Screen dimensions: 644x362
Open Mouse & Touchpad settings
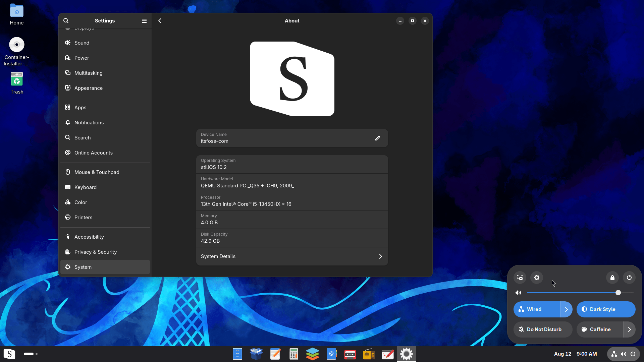[x=105, y=172]
